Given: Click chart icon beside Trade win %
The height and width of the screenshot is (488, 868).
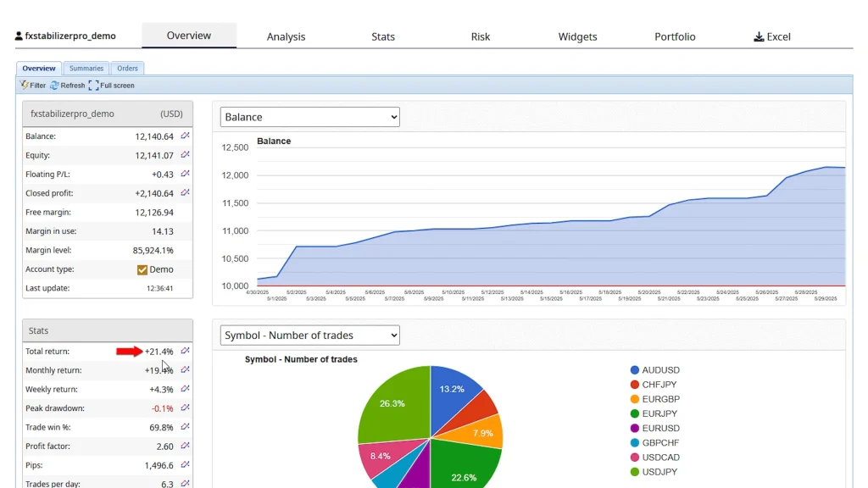Looking at the screenshot, I should tap(185, 427).
